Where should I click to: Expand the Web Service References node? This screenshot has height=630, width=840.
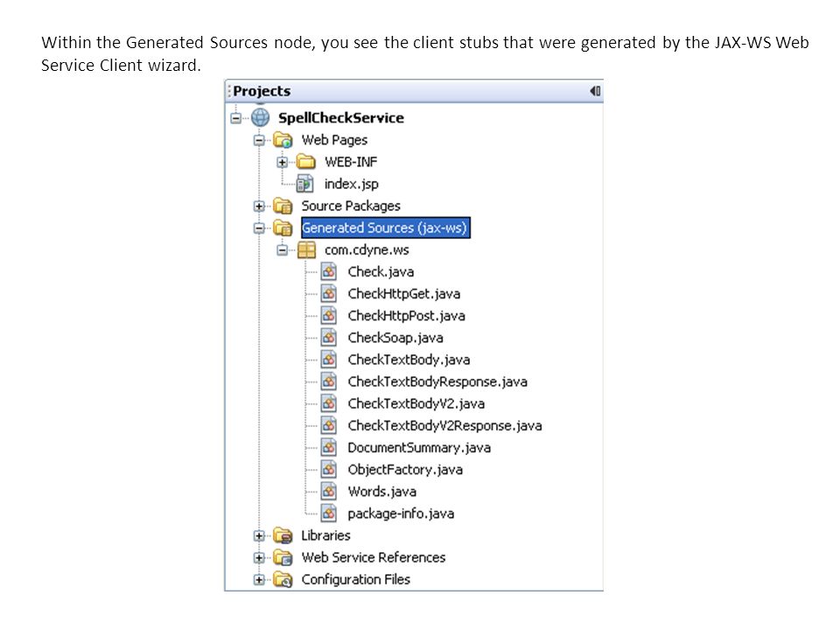point(259,557)
